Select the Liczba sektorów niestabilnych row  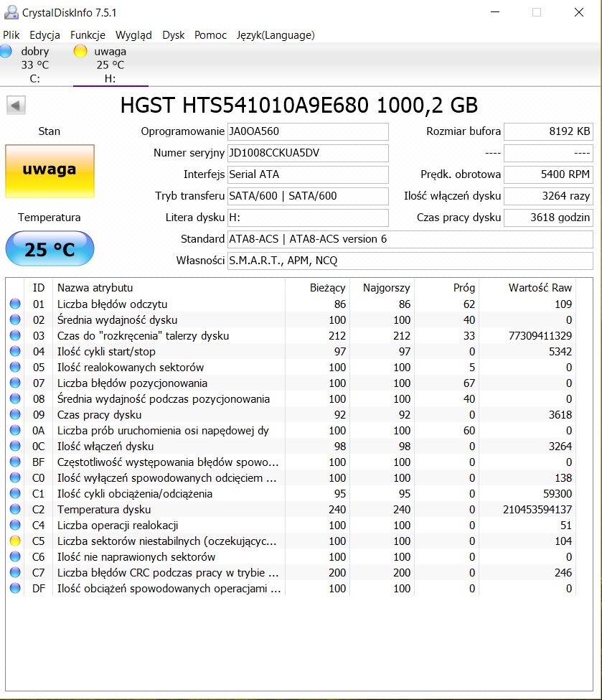click(x=292, y=541)
